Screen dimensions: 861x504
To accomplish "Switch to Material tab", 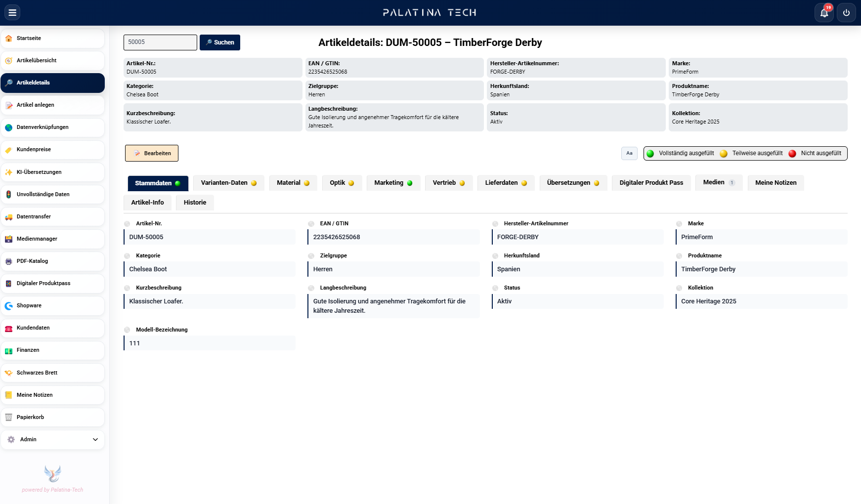I will 293,183.
